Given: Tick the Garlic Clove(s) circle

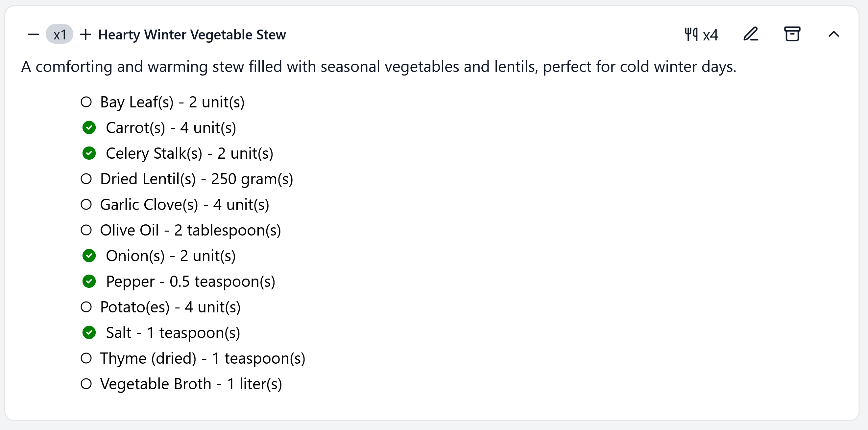Looking at the screenshot, I should (x=86, y=204).
